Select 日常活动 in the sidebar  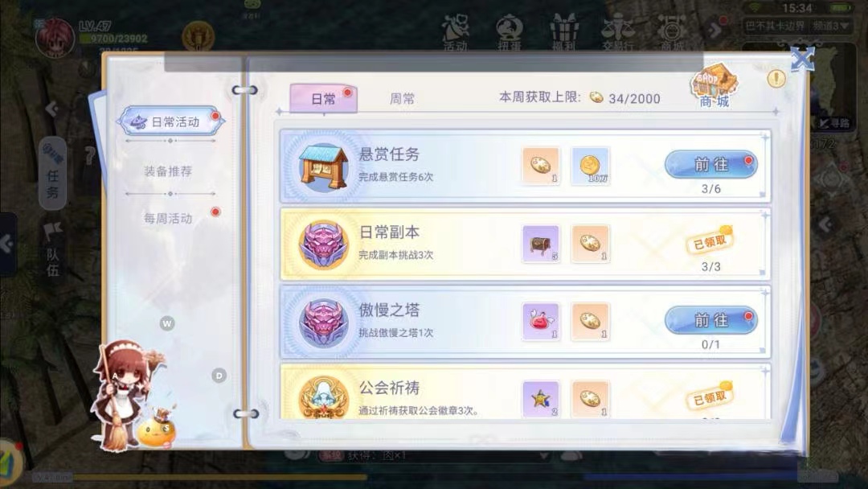click(170, 121)
